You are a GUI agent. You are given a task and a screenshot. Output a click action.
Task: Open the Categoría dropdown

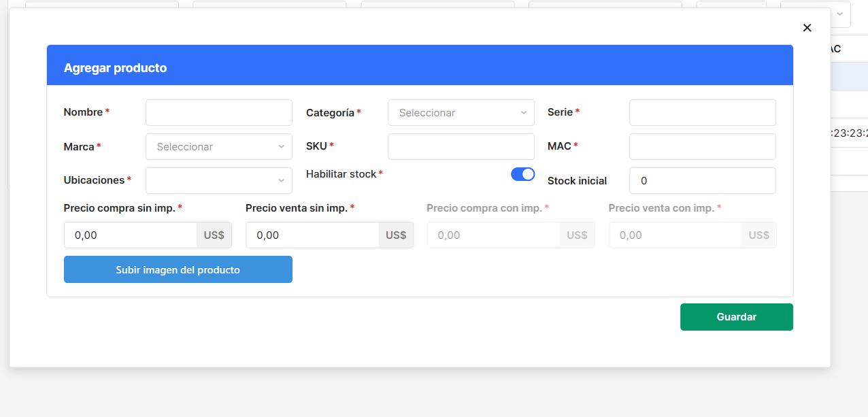[461, 112]
